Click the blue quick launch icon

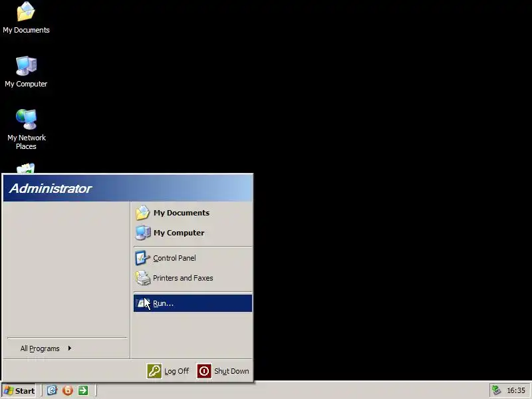[52, 390]
